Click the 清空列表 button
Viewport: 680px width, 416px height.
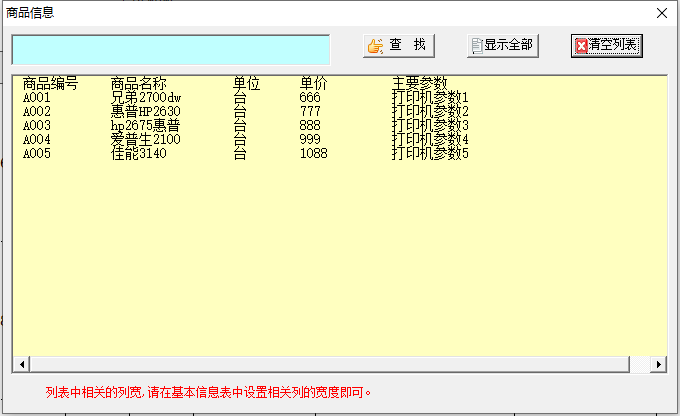(607, 46)
